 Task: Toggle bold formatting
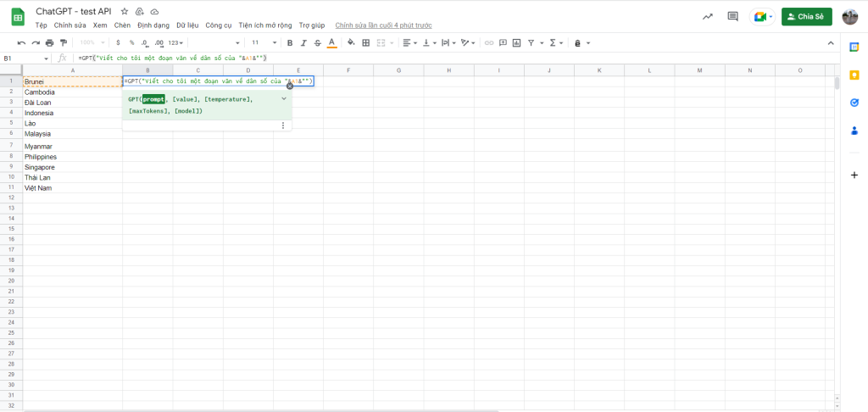[290, 42]
